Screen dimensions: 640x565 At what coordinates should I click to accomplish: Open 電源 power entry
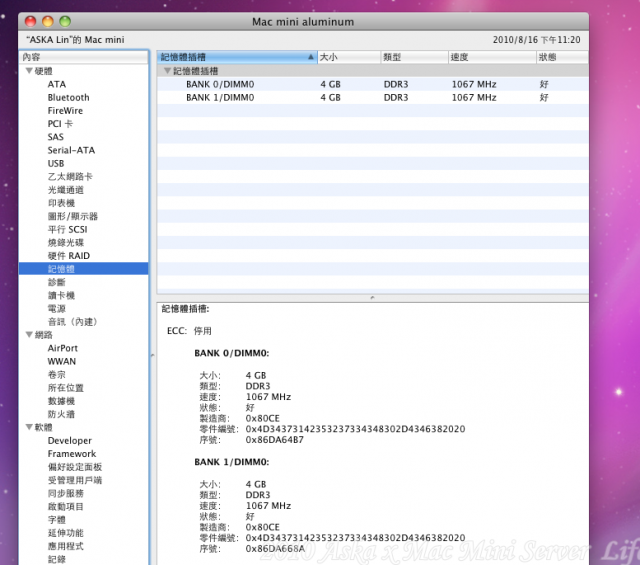coord(56,308)
